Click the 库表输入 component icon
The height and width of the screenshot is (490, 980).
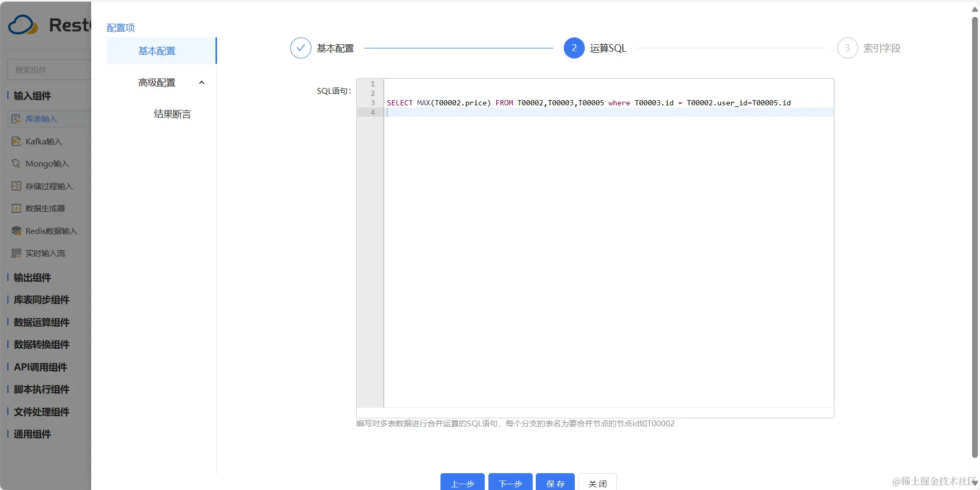pyautogui.click(x=16, y=119)
